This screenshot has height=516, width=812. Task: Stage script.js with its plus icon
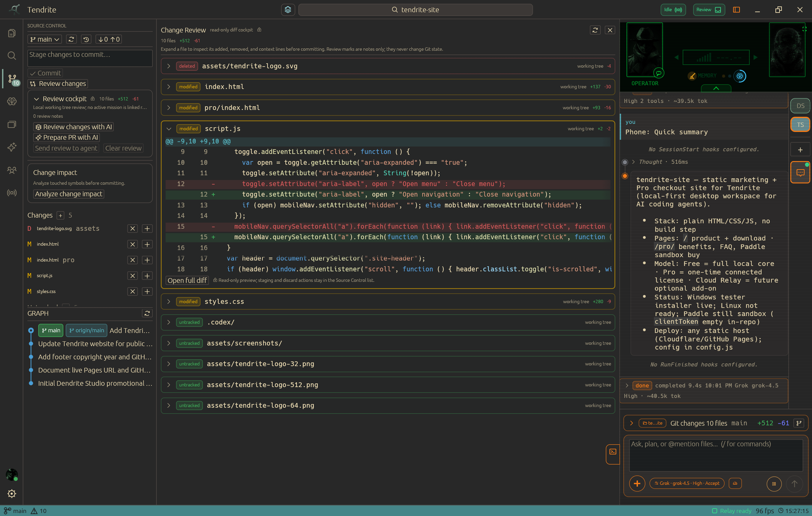147,276
